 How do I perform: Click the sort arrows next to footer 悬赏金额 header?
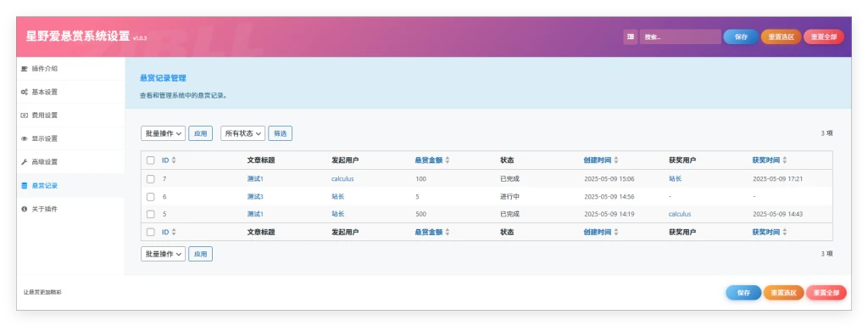(448, 233)
